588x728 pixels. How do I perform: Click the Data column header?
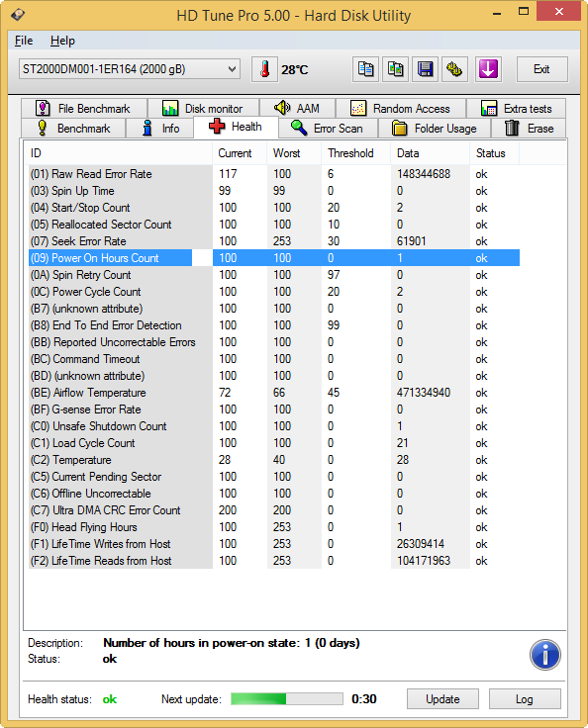point(430,153)
